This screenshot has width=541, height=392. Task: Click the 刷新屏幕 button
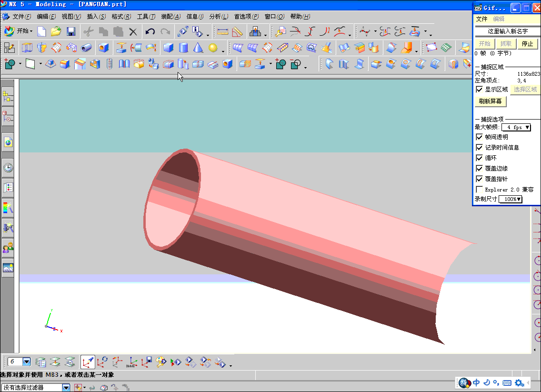click(491, 101)
